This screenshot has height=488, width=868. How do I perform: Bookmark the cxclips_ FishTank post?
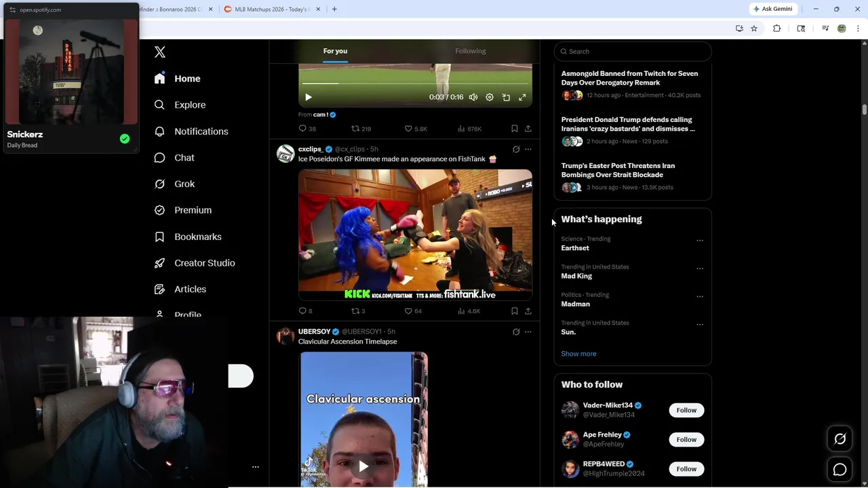pos(515,311)
